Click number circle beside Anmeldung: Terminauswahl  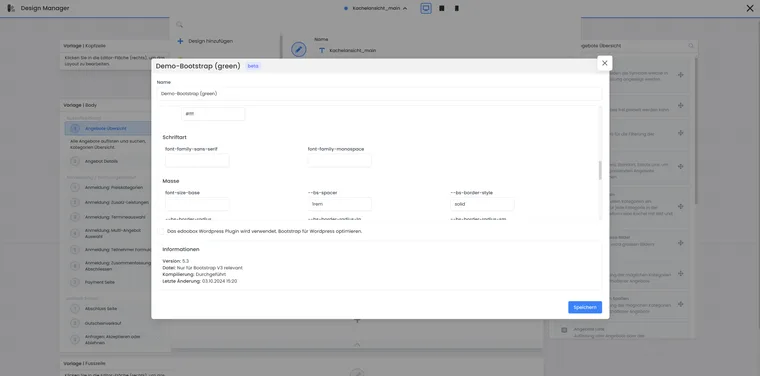tap(75, 217)
